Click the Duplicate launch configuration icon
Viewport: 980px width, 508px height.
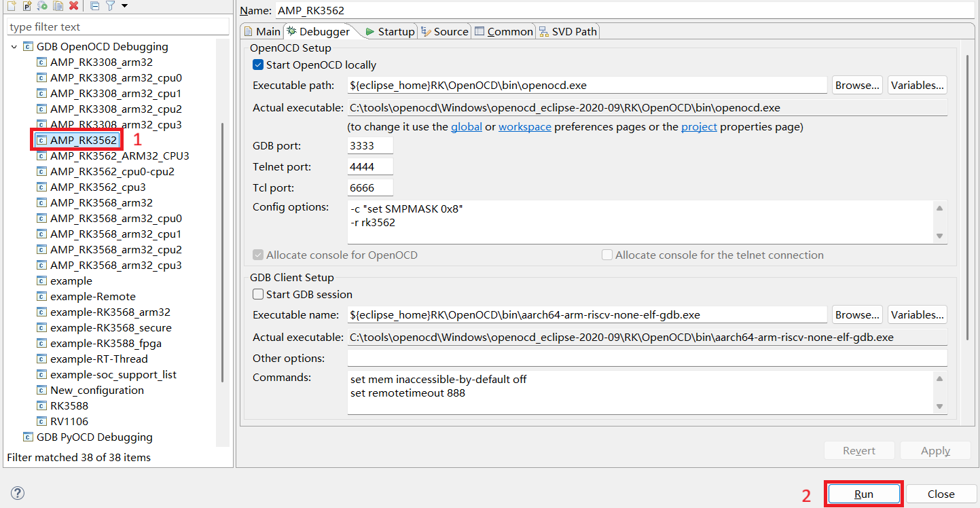point(58,6)
